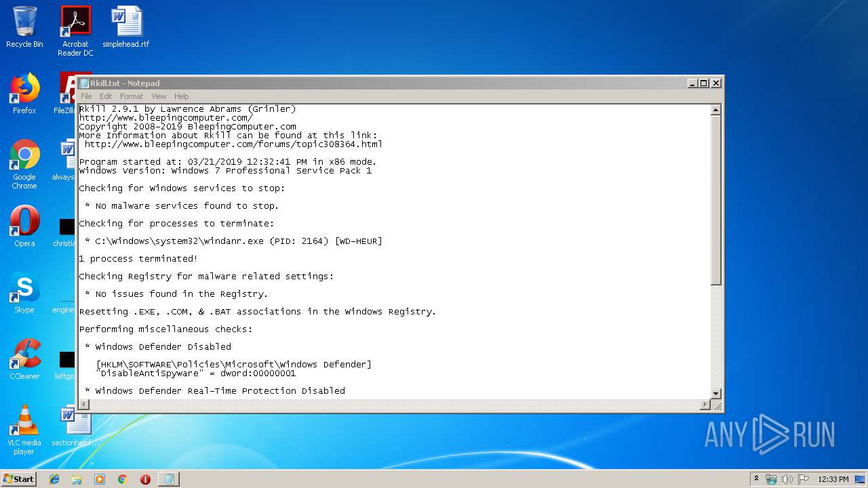Open the Format menu in Notepad
The image size is (868, 488).
pyautogui.click(x=132, y=96)
